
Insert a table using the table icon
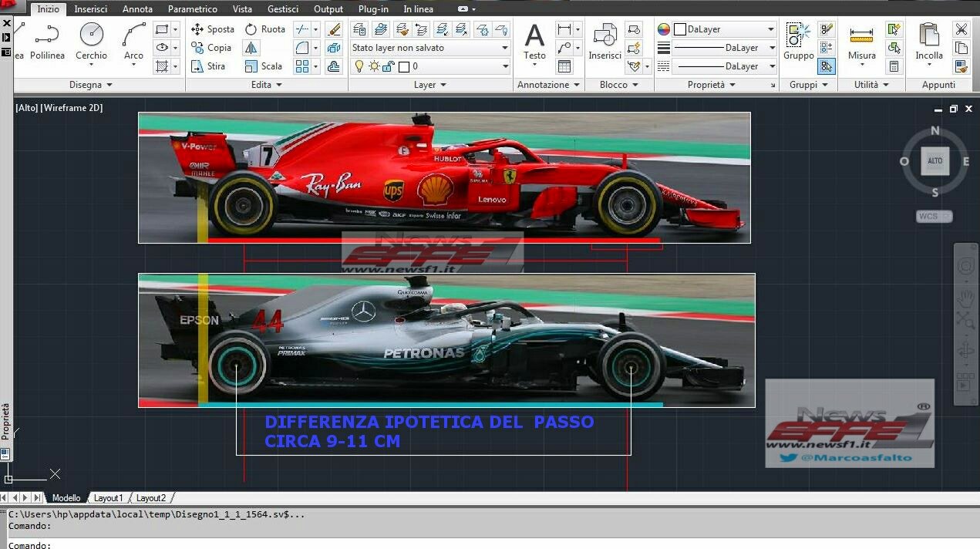click(x=564, y=66)
